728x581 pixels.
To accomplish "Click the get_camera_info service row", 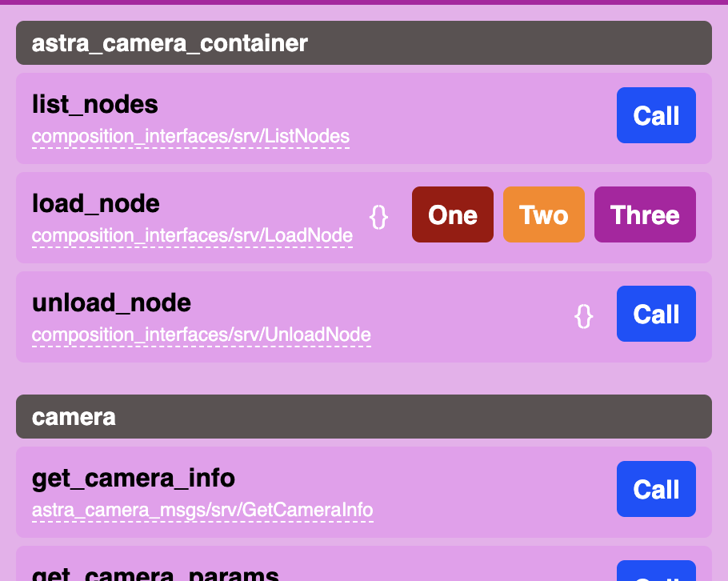I will (364, 489).
